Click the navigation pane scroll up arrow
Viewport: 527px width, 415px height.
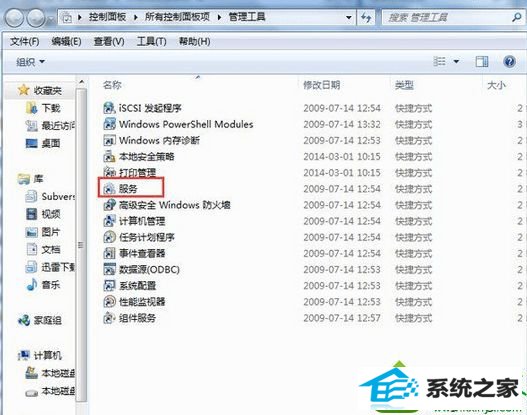point(81,82)
